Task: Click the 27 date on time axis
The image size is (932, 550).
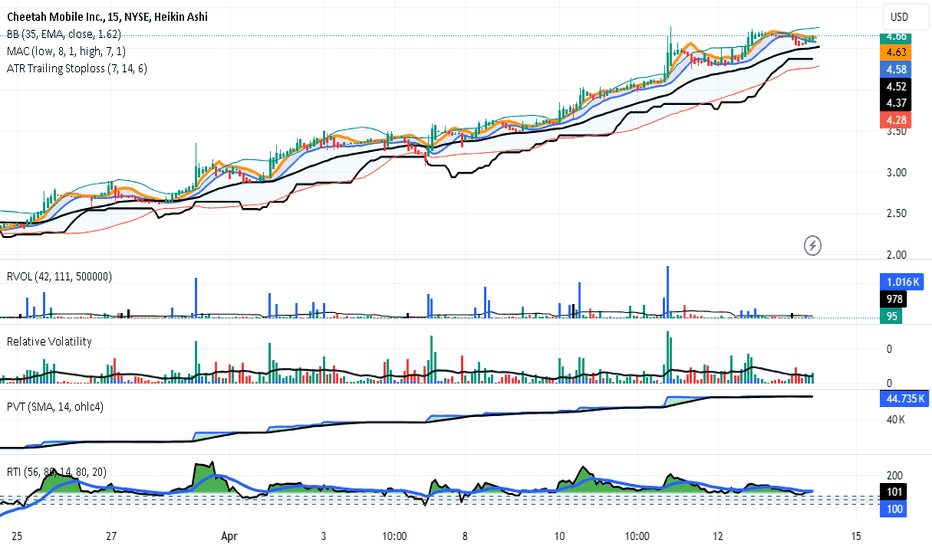Action: [x=111, y=536]
